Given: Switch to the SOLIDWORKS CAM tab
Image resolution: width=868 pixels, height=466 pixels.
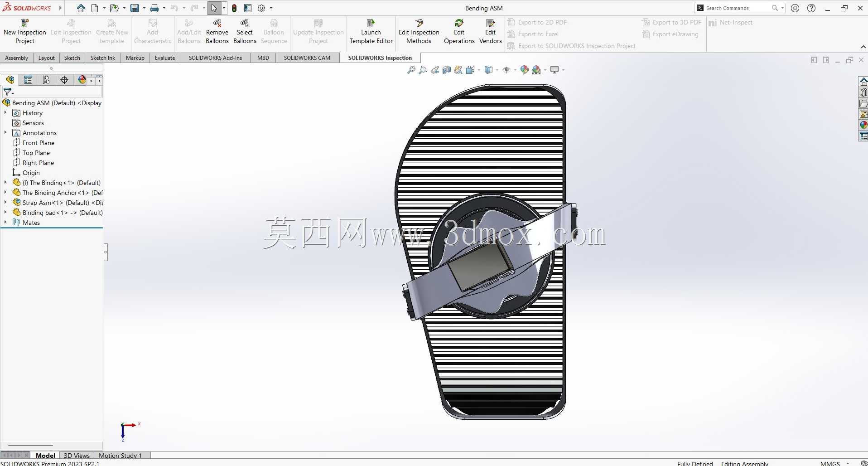Looking at the screenshot, I should pos(307,58).
